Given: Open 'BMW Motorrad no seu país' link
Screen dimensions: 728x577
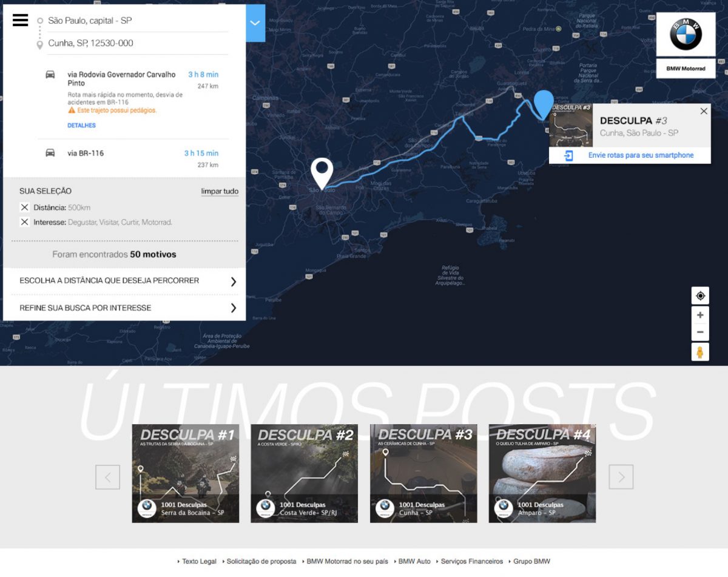Looking at the screenshot, I should pos(347,561).
